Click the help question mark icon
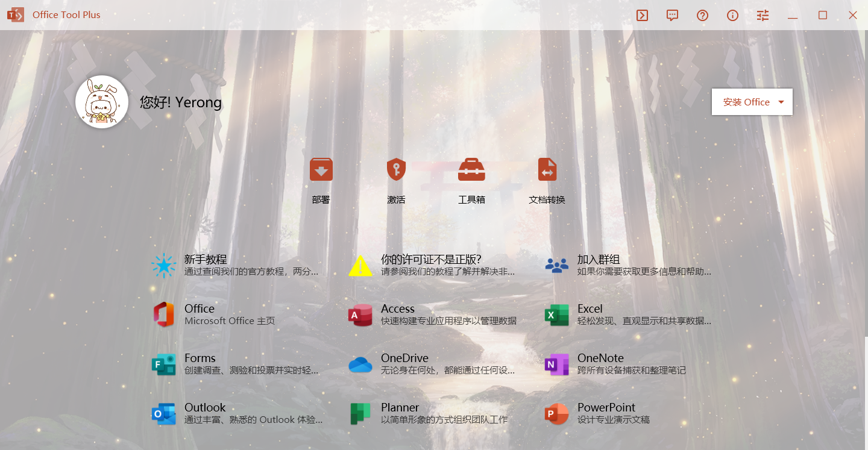The width and height of the screenshot is (868, 450). [702, 16]
